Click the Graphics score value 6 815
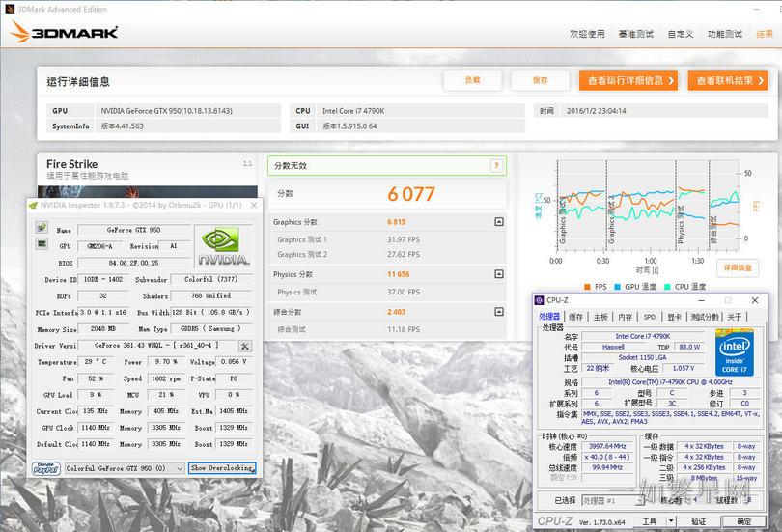Viewport: 782px width, 532px height. tap(397, 222)
